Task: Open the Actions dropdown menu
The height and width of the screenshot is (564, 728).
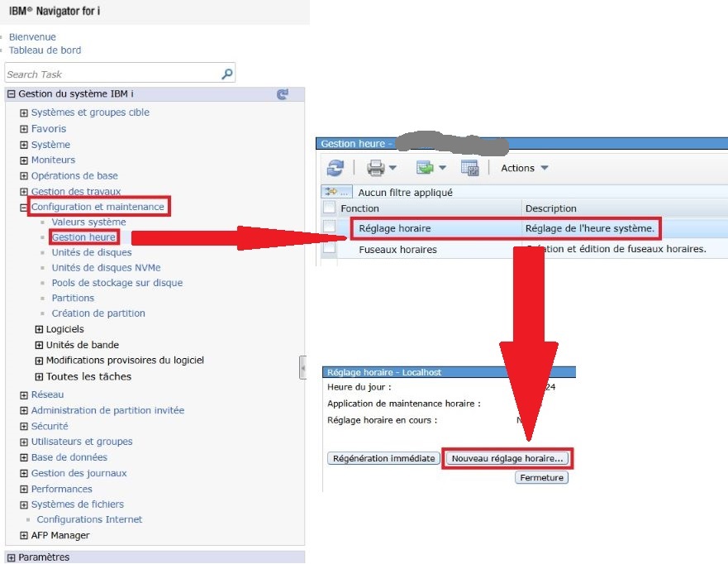Action: tap(523, 168)
